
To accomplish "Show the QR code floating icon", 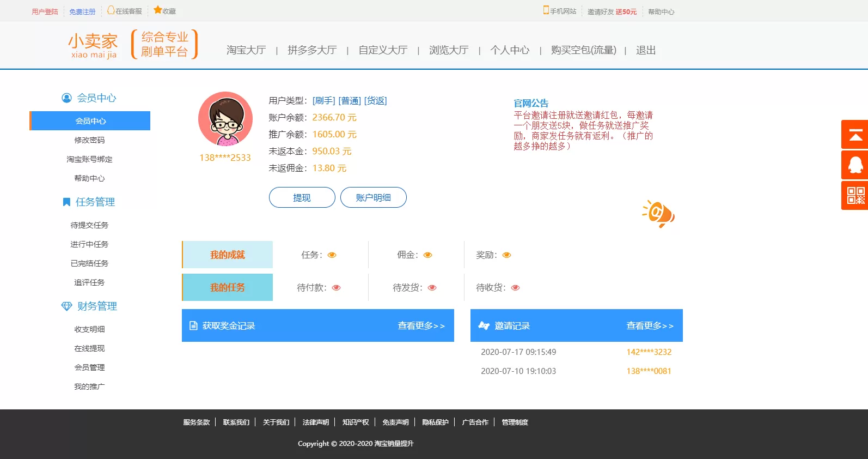I will tap(855, 196).
